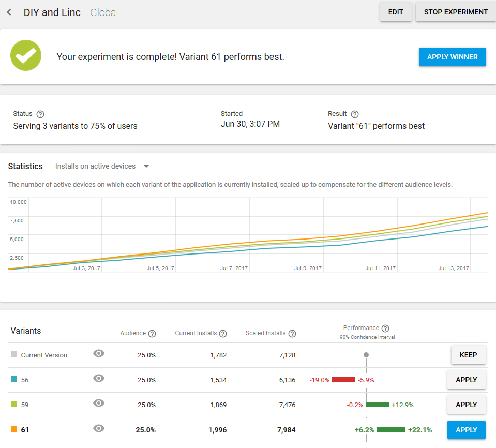
Task: Click the Scaled Installs help icon
Action: [x=292, y=334]
